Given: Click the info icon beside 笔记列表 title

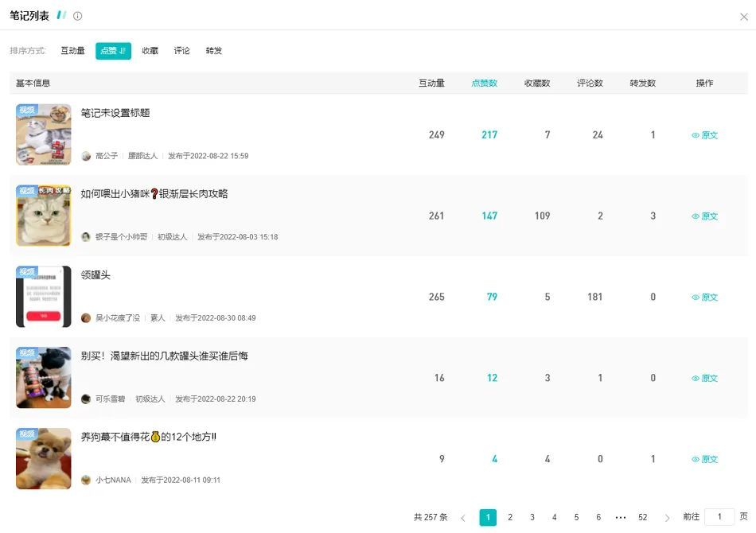Looking at the screenshot, I should click(x=76, y=15).
